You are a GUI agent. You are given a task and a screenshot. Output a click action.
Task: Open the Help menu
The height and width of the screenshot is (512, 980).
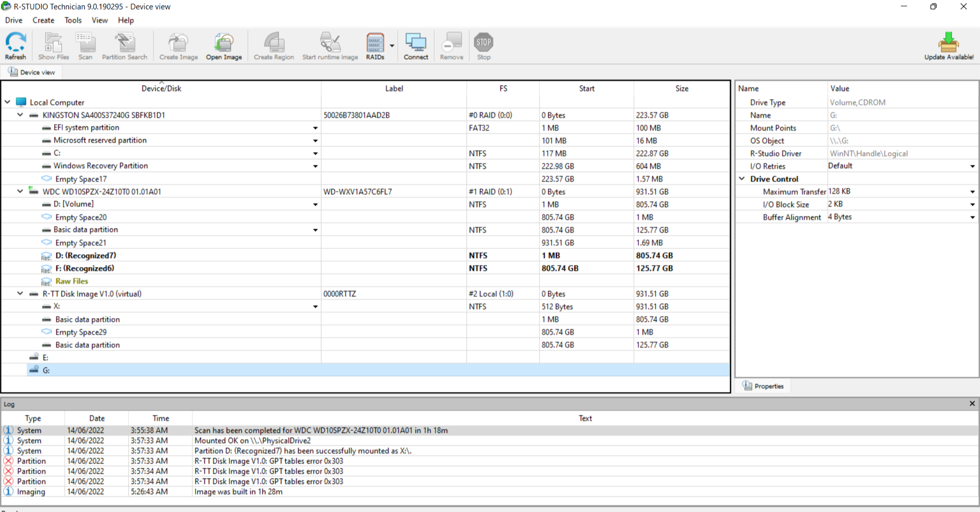click(126, 20)
